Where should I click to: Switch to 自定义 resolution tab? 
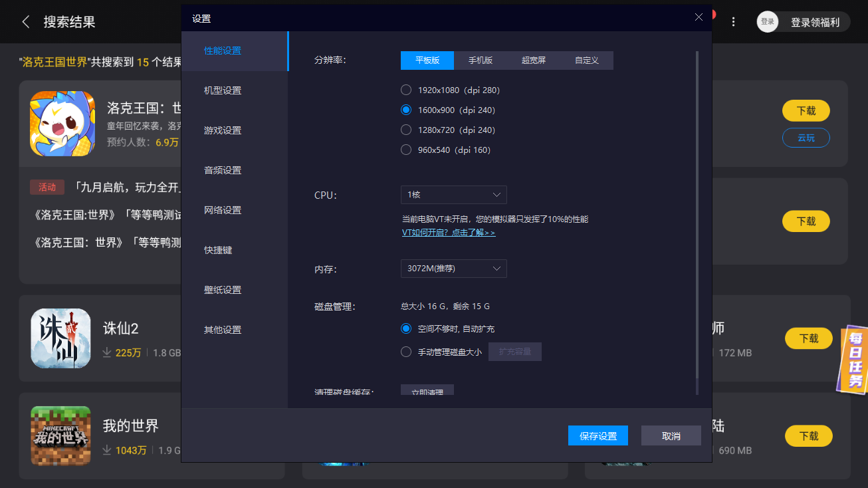pos(587,60)
